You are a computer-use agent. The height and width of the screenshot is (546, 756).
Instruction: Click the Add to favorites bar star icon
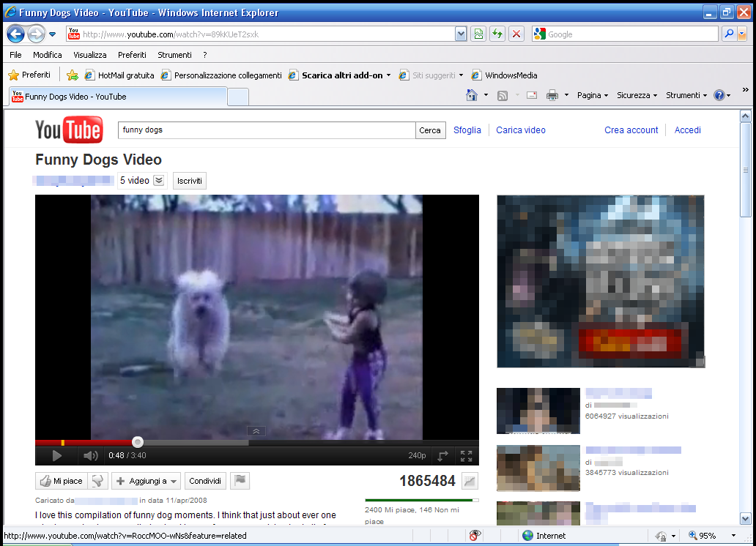[x=73, y=75]
